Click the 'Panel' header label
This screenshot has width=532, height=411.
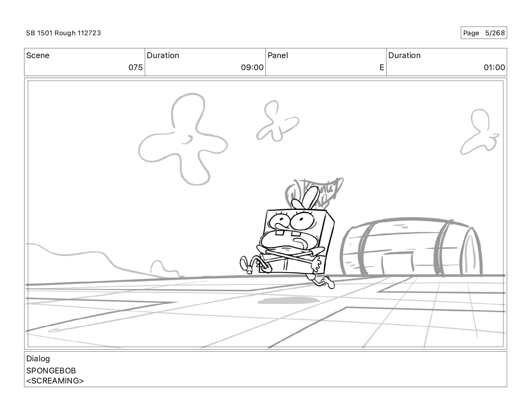pos(278,55)
